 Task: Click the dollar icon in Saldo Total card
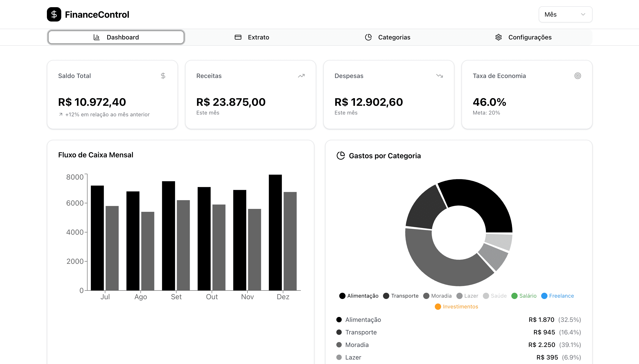click(x=163, y=76)
